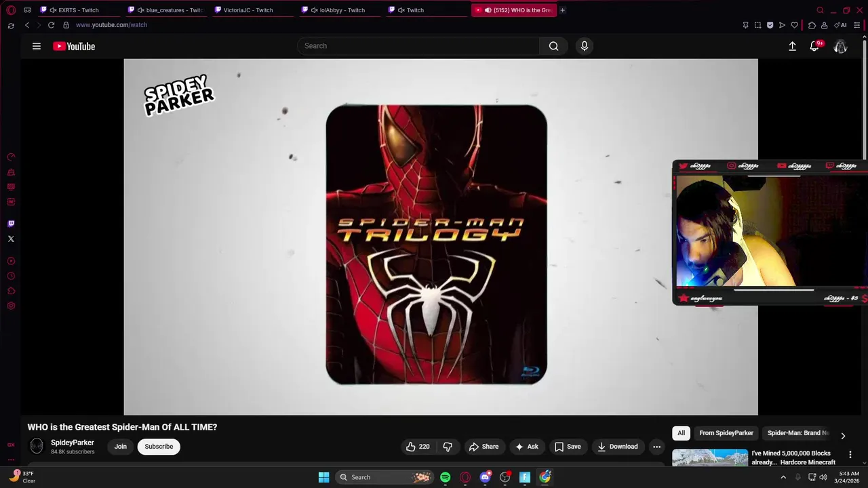The height and width of the screenshot is (488, 868).
Task: Switch to the plain Twitch tab
Action: point(426,10)
